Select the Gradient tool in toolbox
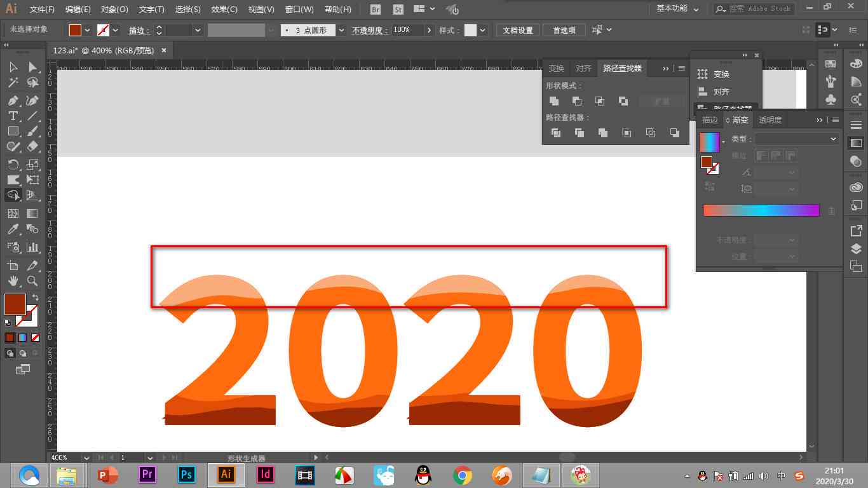This screenshot has height=488, width=868. coord(32,213)
